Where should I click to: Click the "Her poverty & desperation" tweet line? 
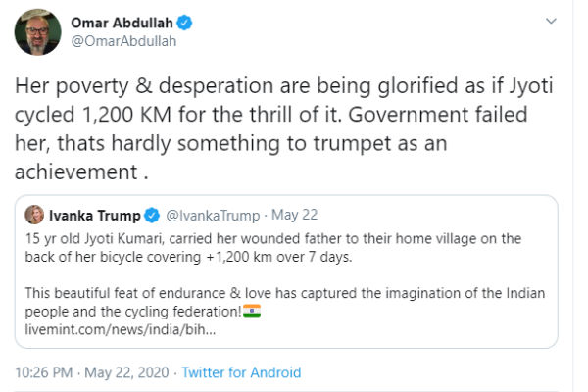point(284,86)
